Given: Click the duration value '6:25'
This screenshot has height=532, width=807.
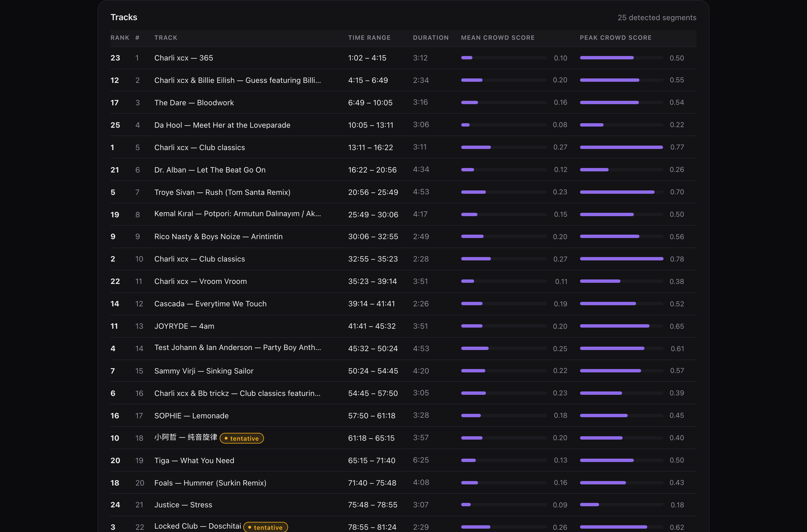Looking at the screenshot, I should click(421, 460).
